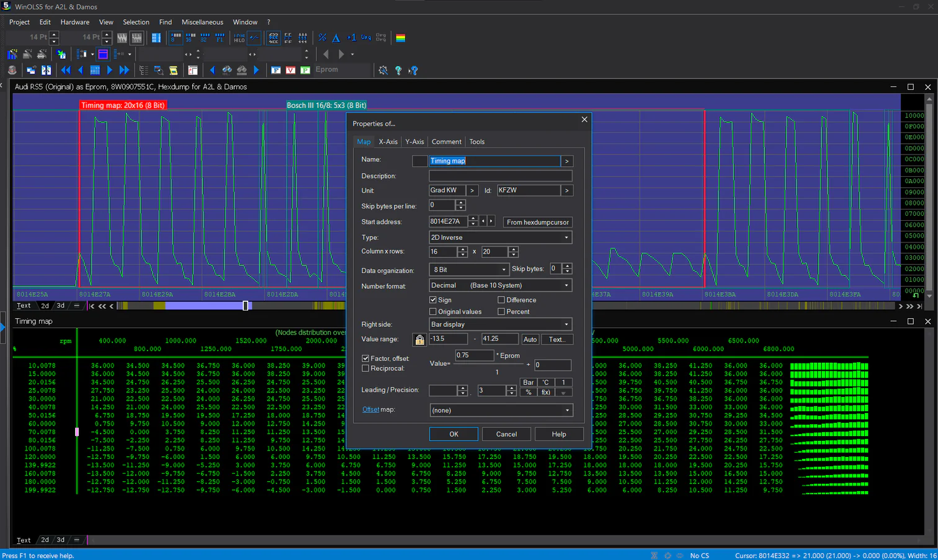Viewport: 938px width, 560px height.
Task: Select the 32 bit view toolbar icon
Action: [x=205, y=38]
